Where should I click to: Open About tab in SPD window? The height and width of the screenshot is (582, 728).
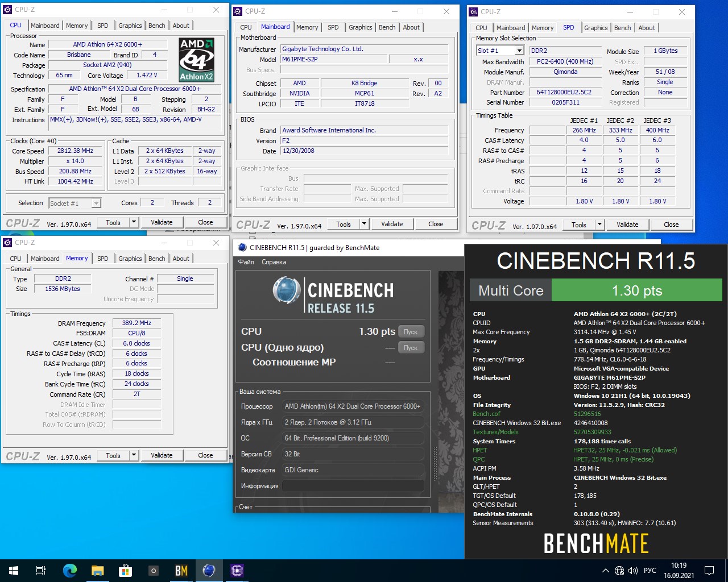[647, 28]
